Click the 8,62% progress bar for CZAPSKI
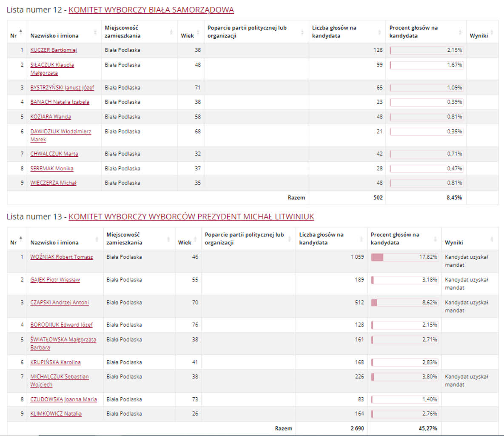The height and width of the screenshot is (436, 504). (404, 303)
